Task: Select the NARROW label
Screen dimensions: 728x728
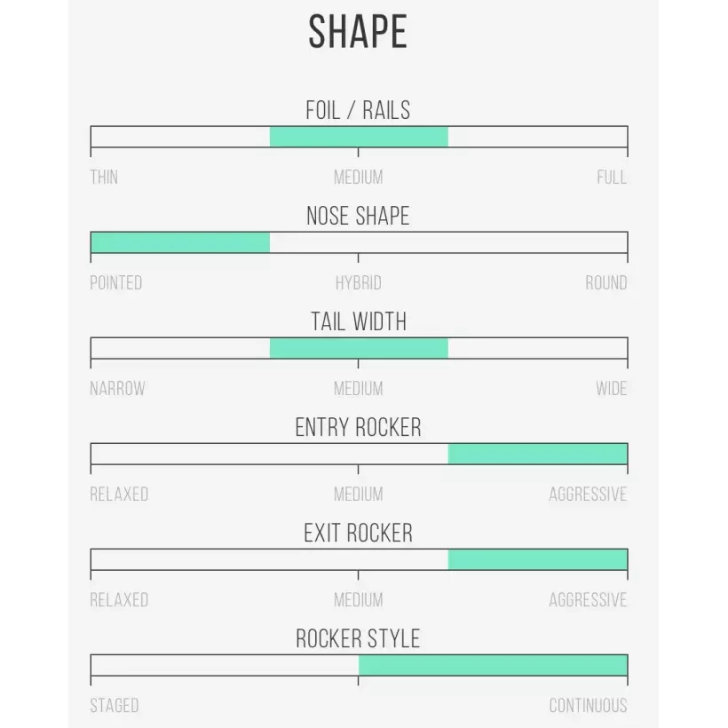Action: coord(118,389)
